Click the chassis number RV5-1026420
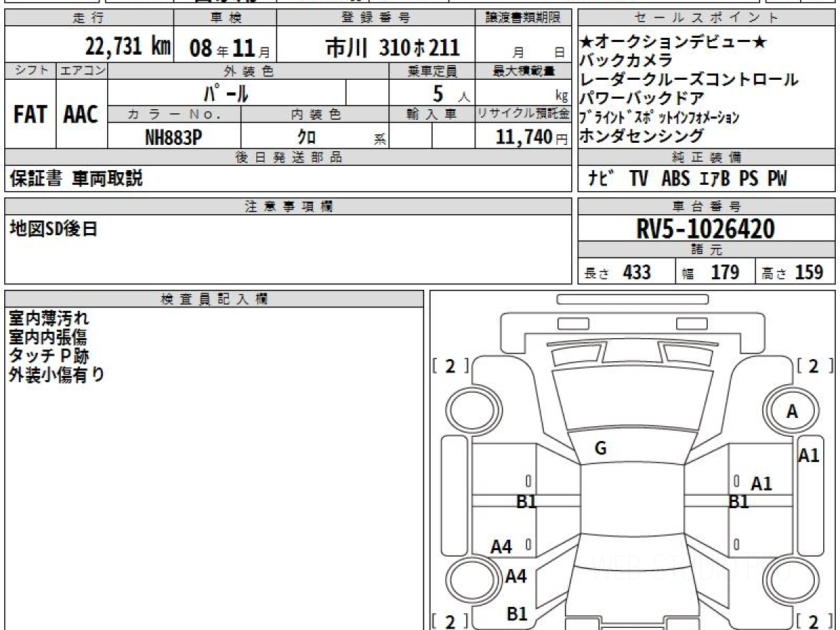This screenshot has height=630, width=840. (x=705, y=229)
